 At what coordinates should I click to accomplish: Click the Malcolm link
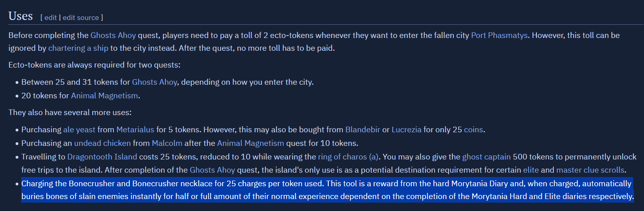167,143
